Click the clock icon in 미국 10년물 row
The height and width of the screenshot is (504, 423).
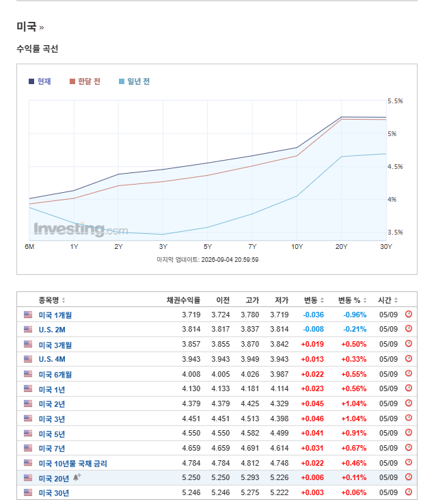pos(408,462)
